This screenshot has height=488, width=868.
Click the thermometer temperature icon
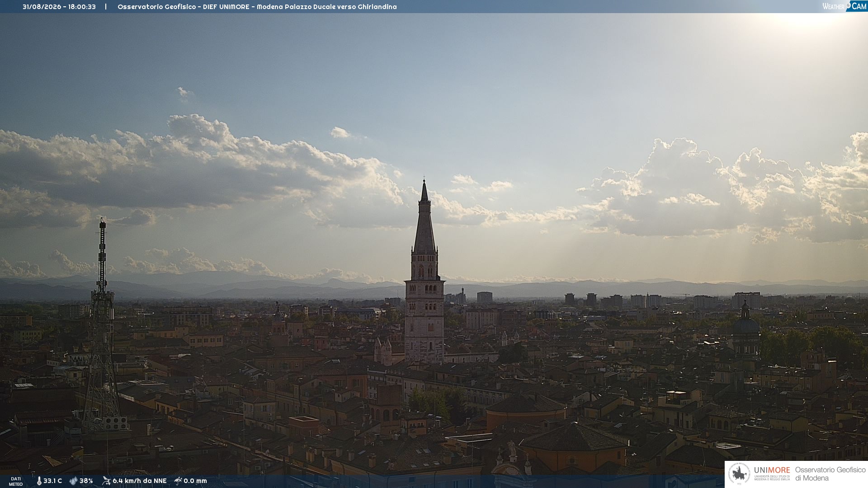(39, 481)
